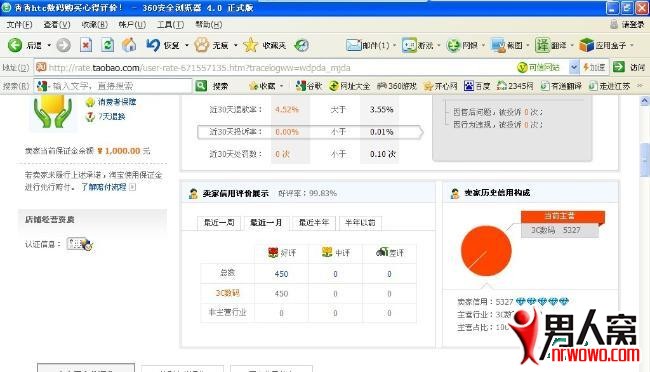650x372 pixels.
Task: Open the 文件(F) menu
Action: (x=19, y=24)
